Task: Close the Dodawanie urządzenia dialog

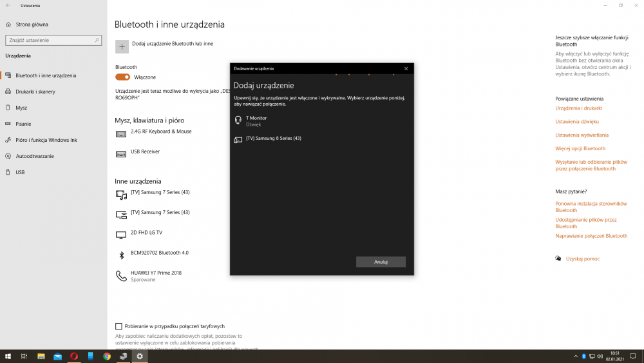Action: click(x=406, y=68)
